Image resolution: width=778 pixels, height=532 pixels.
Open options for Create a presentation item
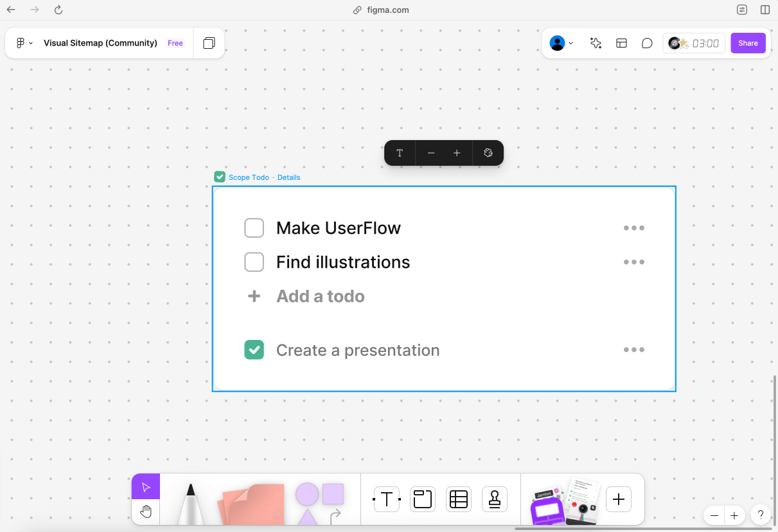coord(634,350)
